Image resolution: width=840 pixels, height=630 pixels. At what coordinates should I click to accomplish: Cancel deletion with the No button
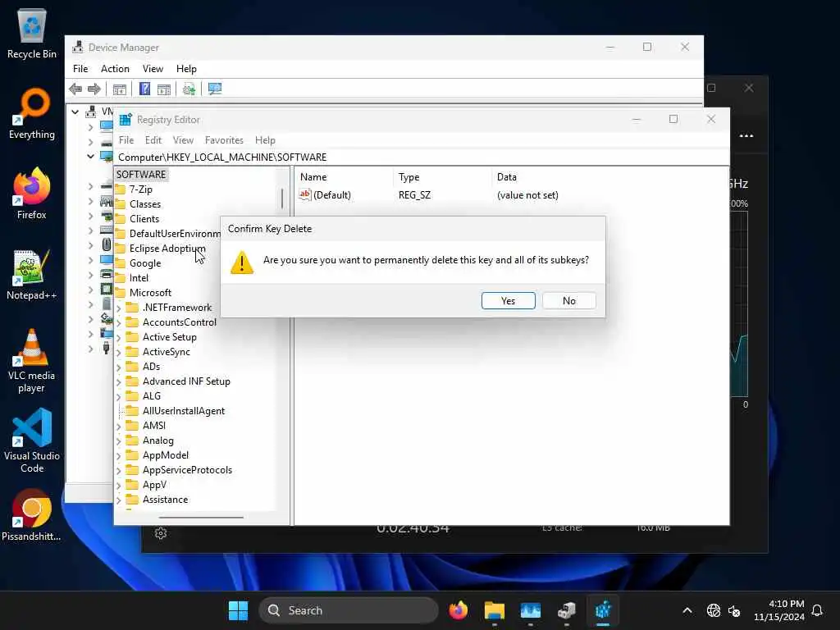[x=569, y=300]
